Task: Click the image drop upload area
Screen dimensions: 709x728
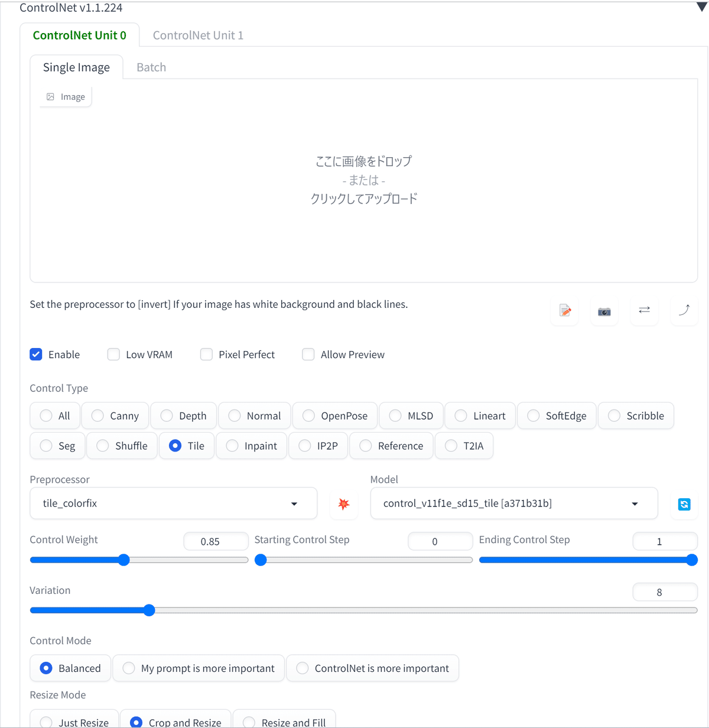Action: pos(364,180)
